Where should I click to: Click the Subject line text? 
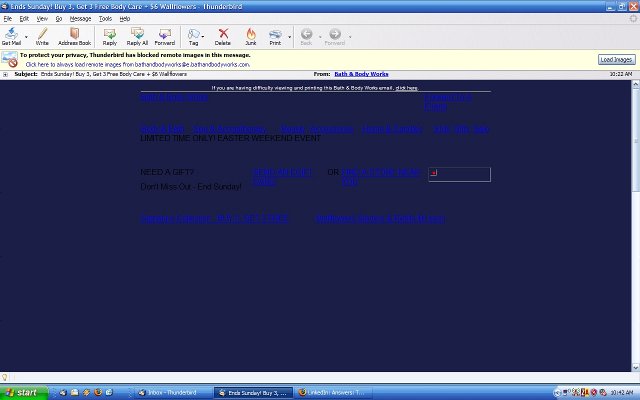[x=113, y=74]
